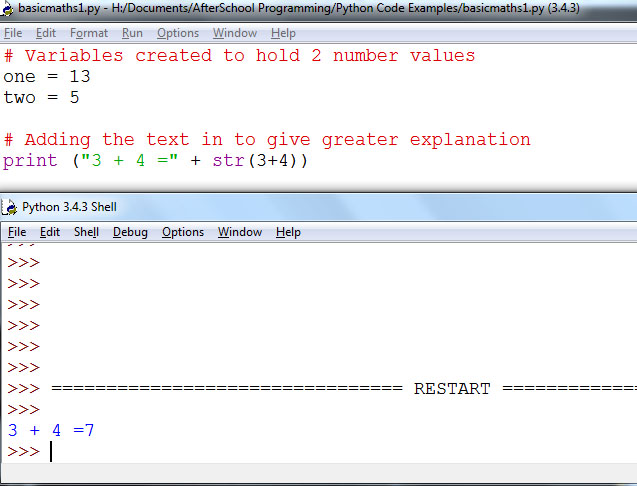Open the Help menu in the editor window
The width and height of the screenshot is (637, 486).
283,33
